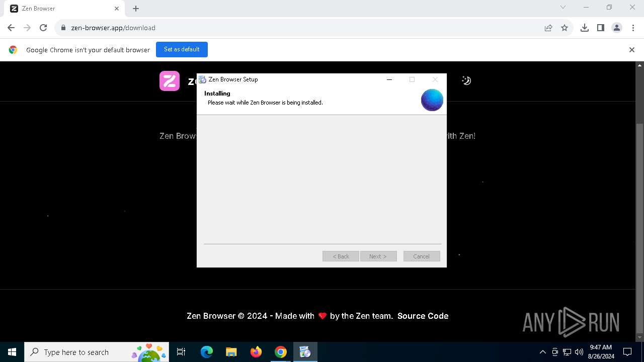
Task: Open Chrome downloads icon
Action: tap(585, 28)
